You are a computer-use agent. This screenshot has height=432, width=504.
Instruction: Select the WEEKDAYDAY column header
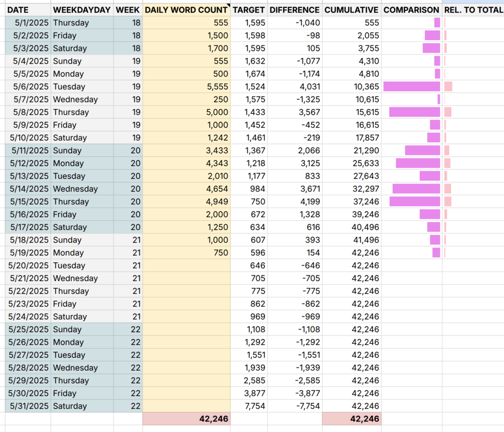pos(82,10)
